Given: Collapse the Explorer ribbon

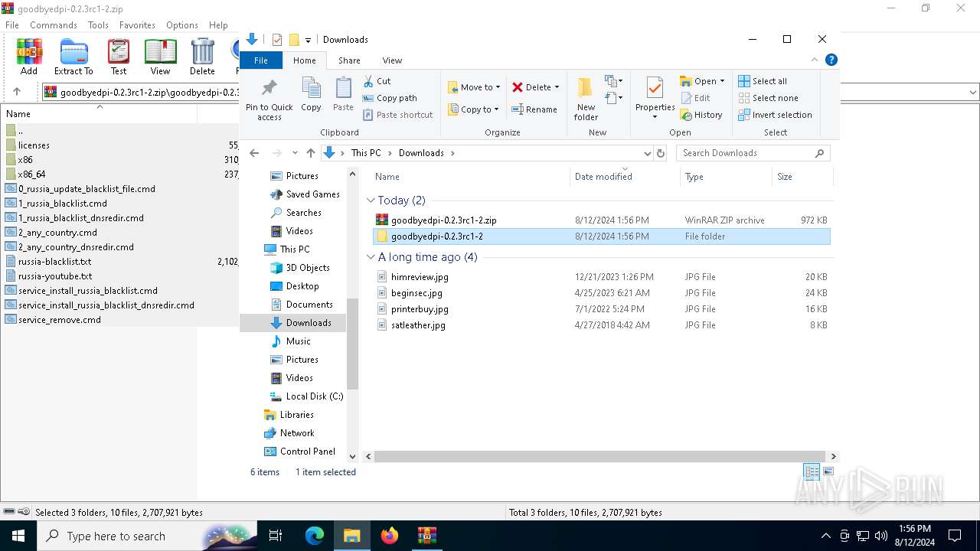Looking at the screenshot, I should [815, 60].
